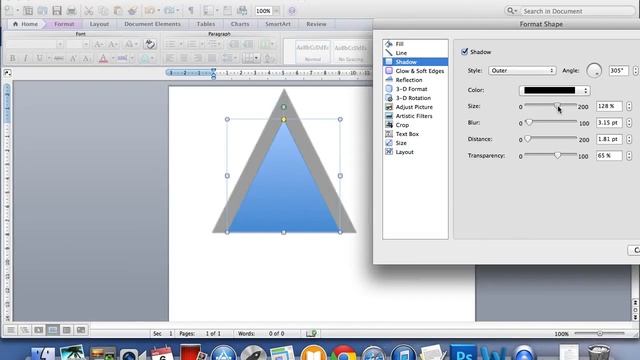Click the Save icon in toolbar
The image size is (640, 360).
[x=57, y=11]
